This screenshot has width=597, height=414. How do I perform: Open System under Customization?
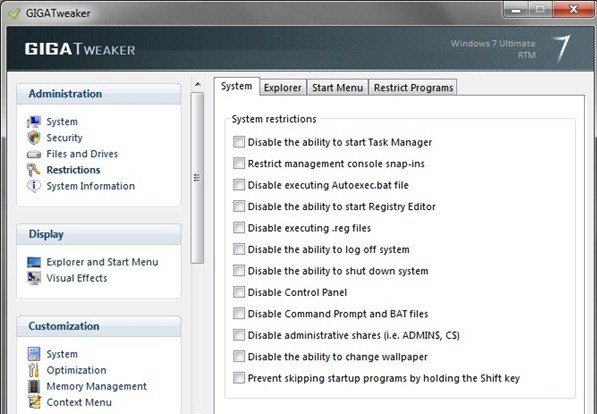coord(62,354)
